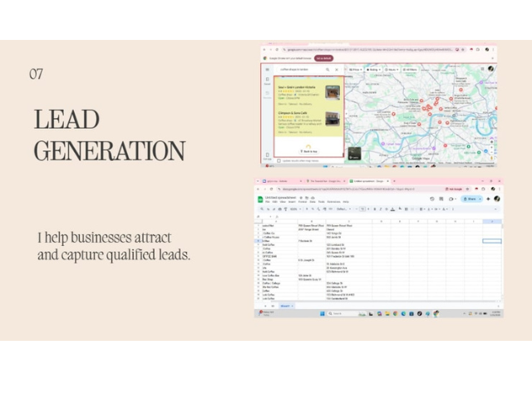The image size is (532, 399).
Task: Clear the coffee shops search with X
Action: point(337,70)
